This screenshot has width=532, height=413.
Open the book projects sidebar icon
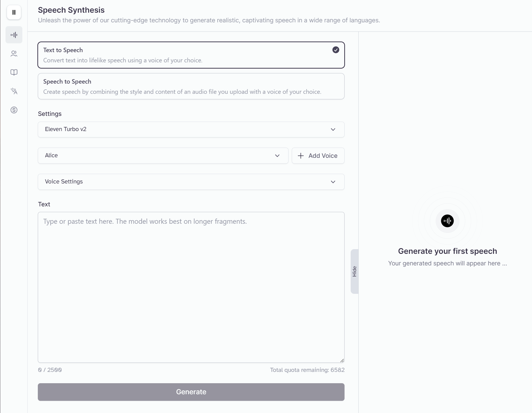[x=14, y=72]
